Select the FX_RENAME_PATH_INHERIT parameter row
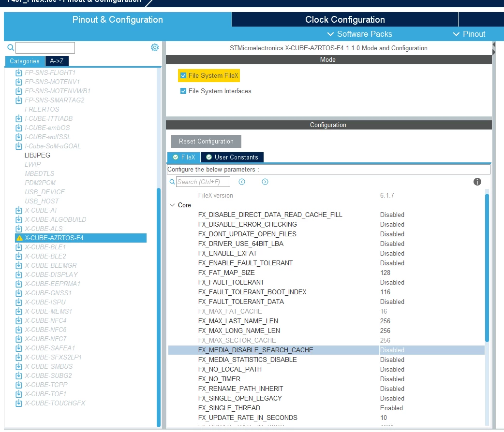The width and height of the screenshot is (504, 432). (x=326, y=389)
